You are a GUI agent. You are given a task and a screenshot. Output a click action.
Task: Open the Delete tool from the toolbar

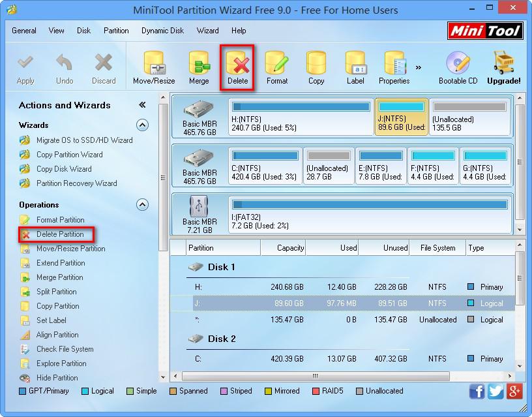click(x=237, y=65)
